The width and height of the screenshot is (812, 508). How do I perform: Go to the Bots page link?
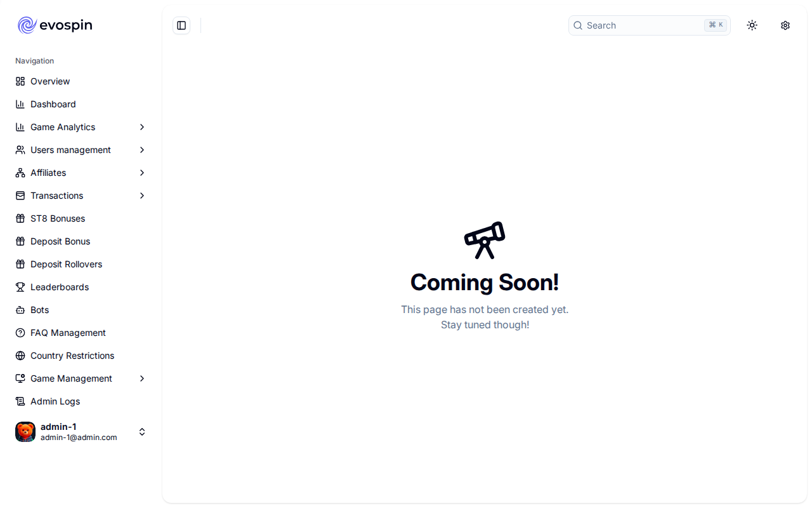[81, 310]
